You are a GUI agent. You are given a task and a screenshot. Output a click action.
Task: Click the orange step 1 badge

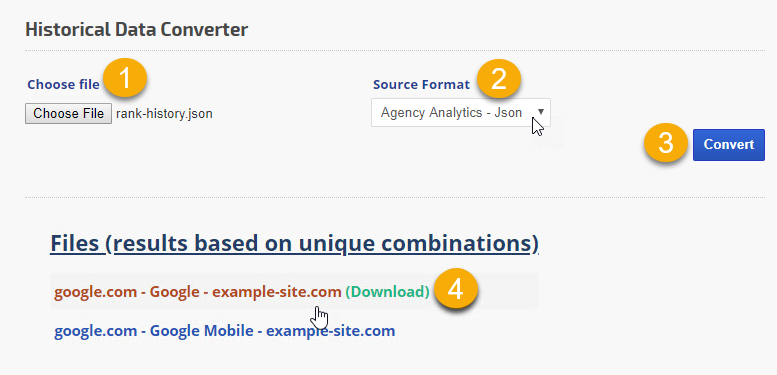(x=125, y=78)
